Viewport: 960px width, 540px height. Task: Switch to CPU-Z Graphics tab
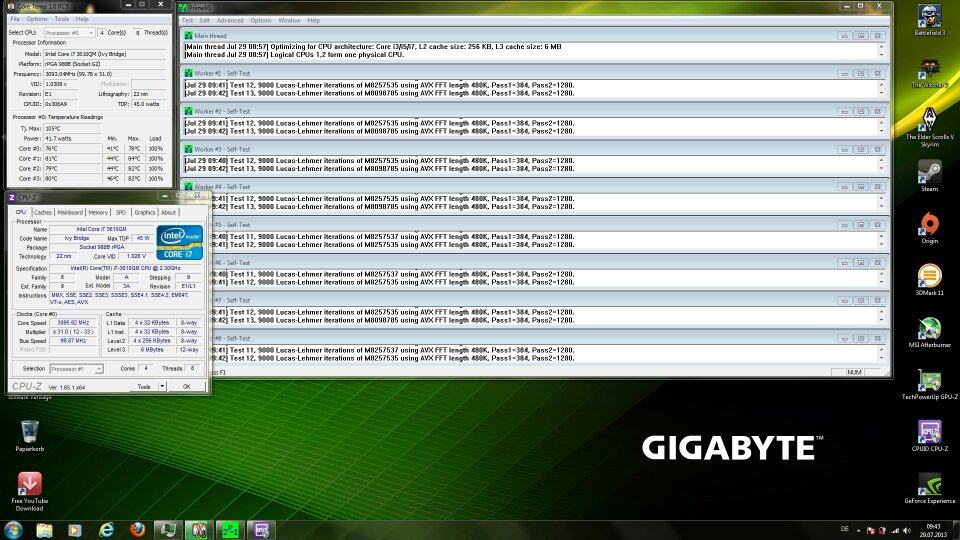pos(144,212)
